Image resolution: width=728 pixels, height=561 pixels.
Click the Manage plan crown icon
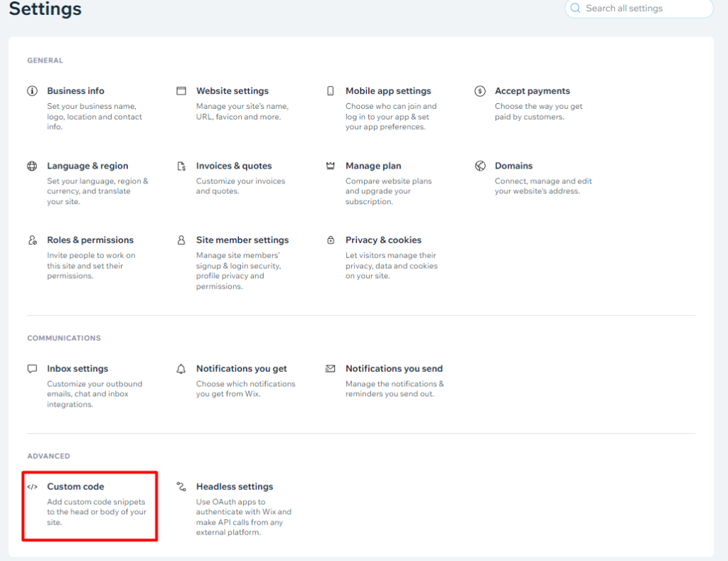(x=331, y=166)
